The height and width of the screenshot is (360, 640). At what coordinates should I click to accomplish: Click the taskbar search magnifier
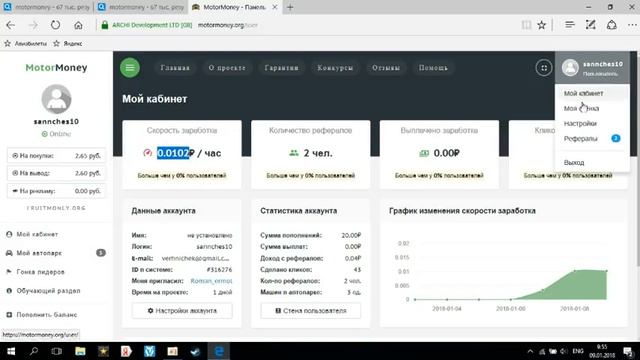pos(34,351)
